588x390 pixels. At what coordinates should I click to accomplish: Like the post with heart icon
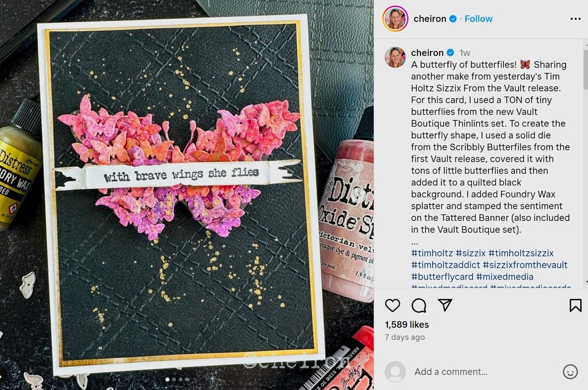392,305
